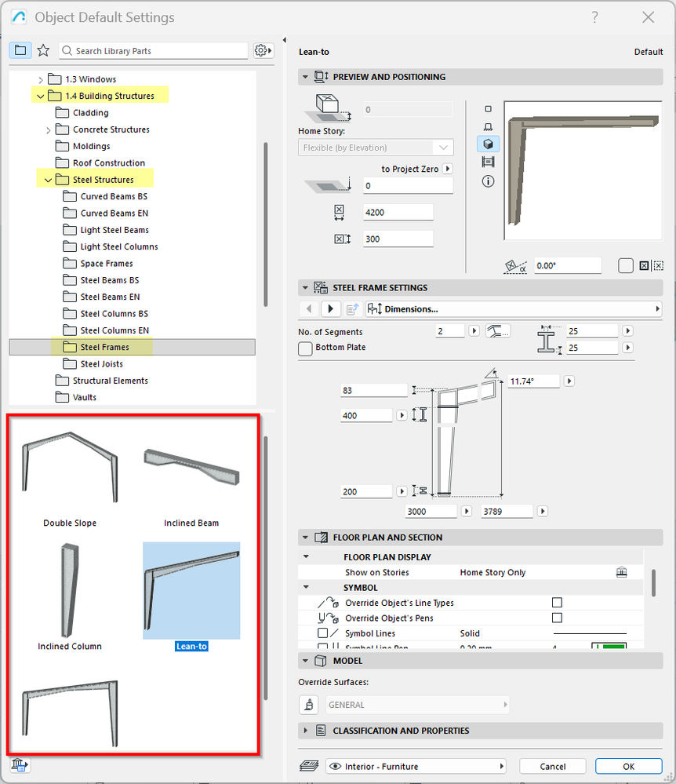The height and width of the screenshot is (784, 676).
Task: Go to next steel frame settings page
Action: [x=330, y=309]
